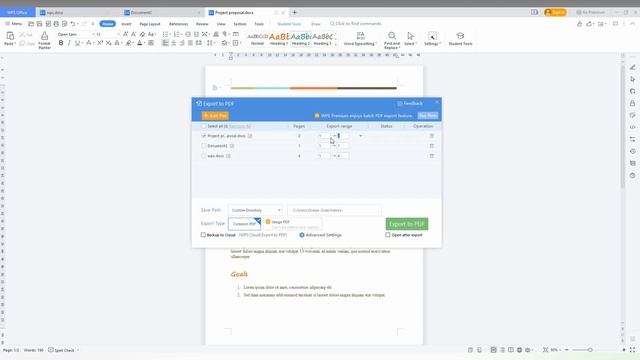
Task: Enable Backup to Cloud checkbox
Action: pos(203,235)
